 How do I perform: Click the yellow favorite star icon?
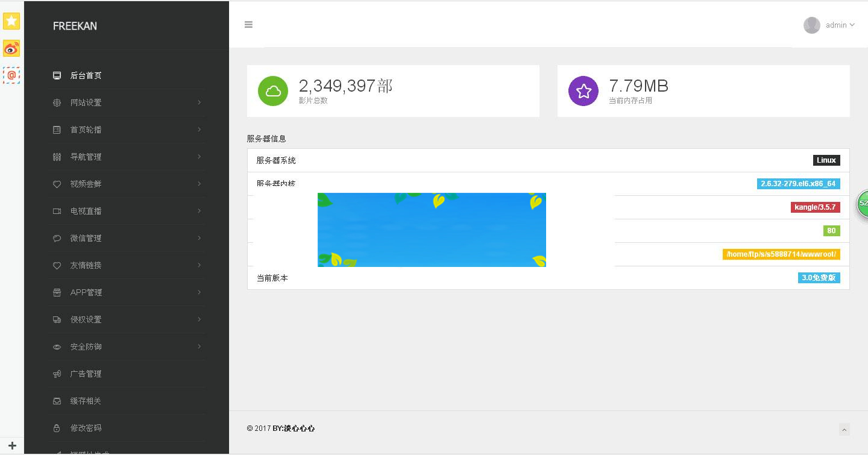[x=11, y=20]
